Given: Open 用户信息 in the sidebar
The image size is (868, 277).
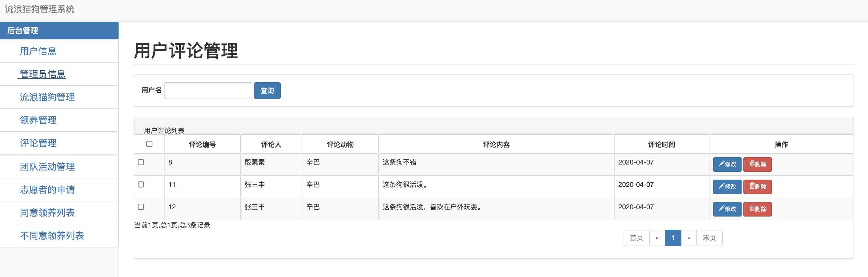Looking at the screenshot, I should (x=38, y=51).
